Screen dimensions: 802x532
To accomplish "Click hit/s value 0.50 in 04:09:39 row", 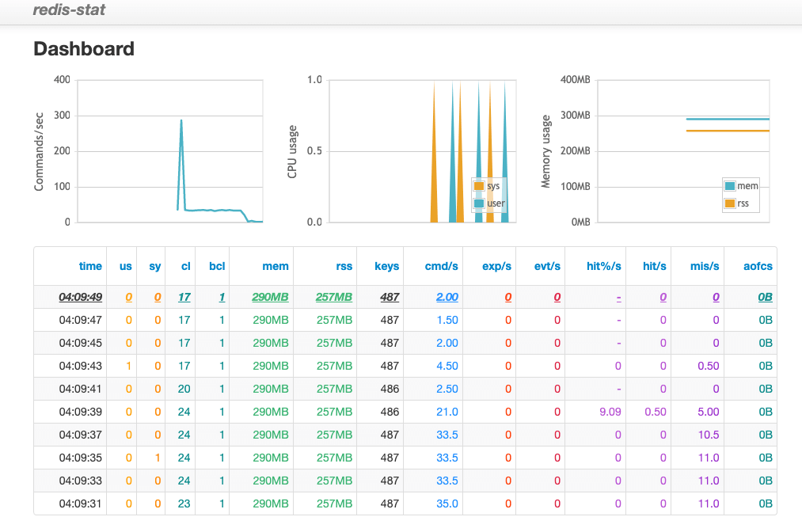I will coord(656,412).
